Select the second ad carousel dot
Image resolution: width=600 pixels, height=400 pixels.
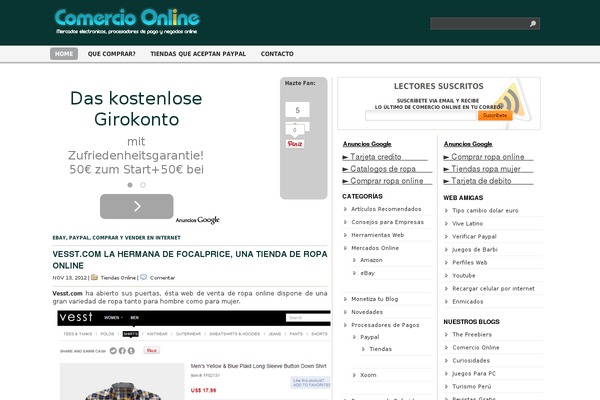tap(143, 185)
